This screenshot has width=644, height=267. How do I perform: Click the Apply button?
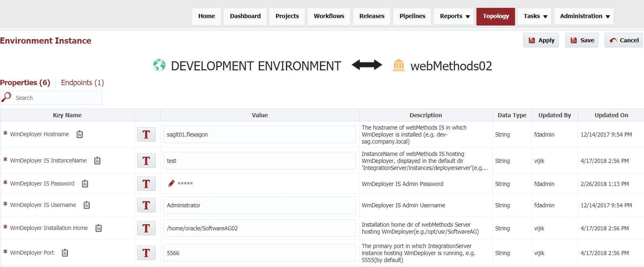[x=541, y=40]
